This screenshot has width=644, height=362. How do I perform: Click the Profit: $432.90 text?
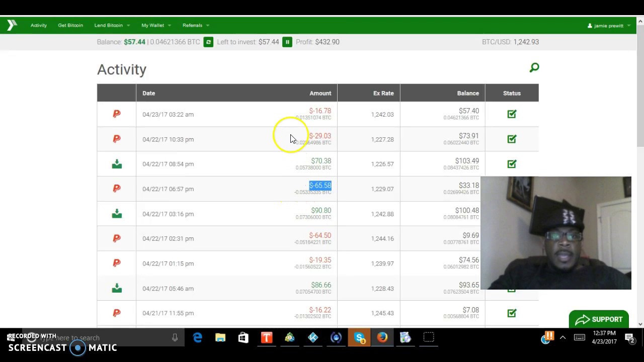(317, 42)
